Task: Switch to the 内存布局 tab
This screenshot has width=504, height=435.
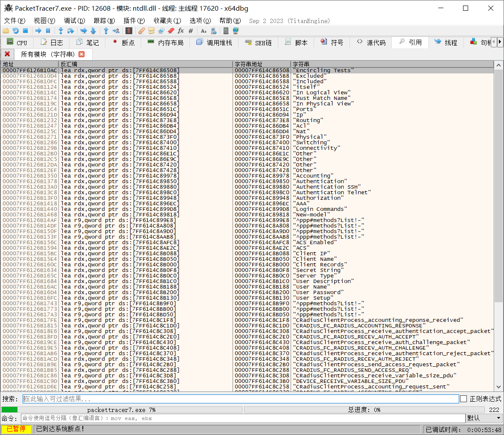Action: [165, 43]
